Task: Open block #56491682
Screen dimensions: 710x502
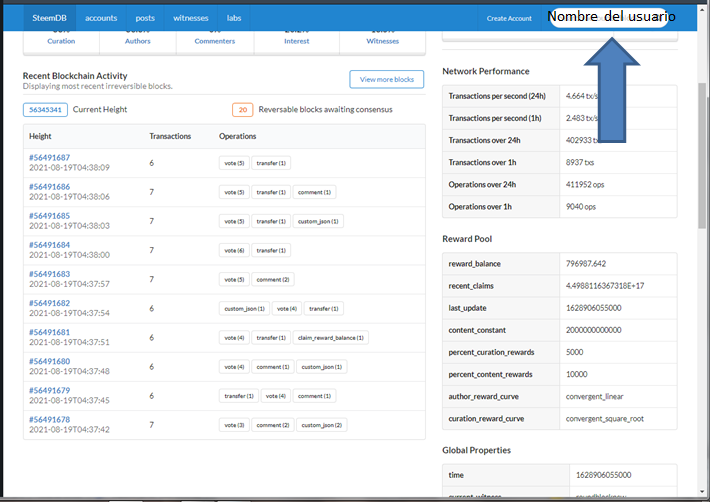Action: point(49,303)
